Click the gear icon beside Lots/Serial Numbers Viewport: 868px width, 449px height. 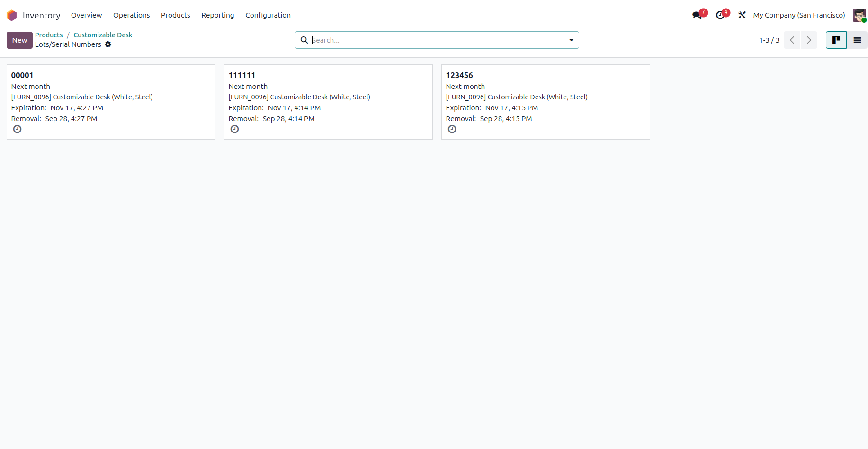[x=108, y=44]
